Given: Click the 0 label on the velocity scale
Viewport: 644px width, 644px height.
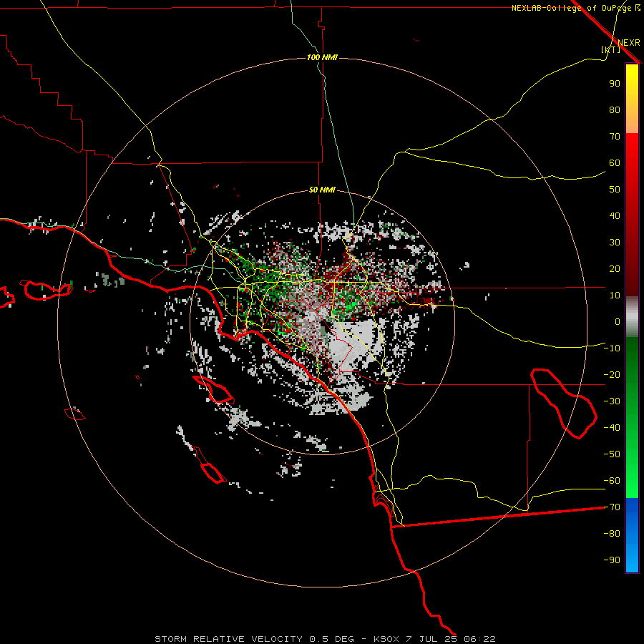Looking at the screenshot, I should point(618,321).
